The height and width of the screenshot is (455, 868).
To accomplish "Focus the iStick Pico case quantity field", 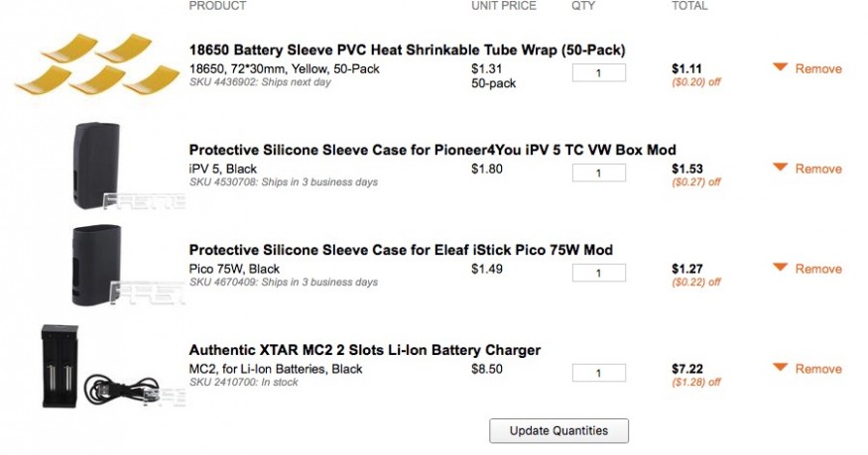I will [x=599, y=273].
